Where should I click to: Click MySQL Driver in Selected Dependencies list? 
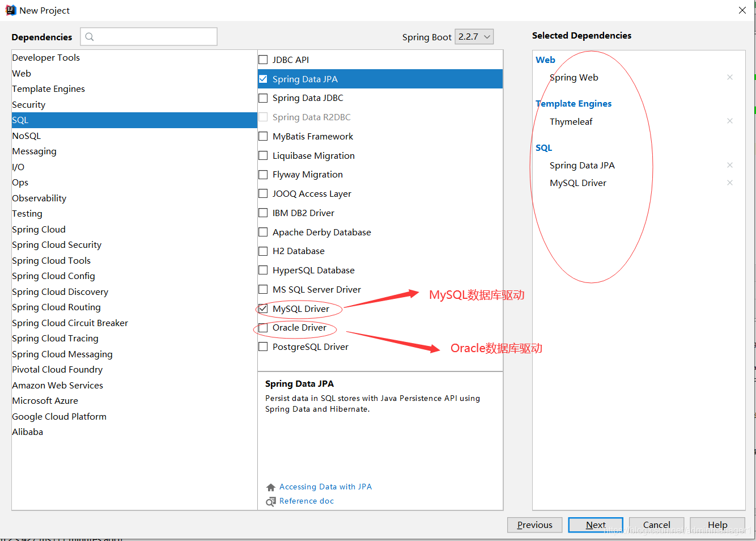[x=578, y=183]
